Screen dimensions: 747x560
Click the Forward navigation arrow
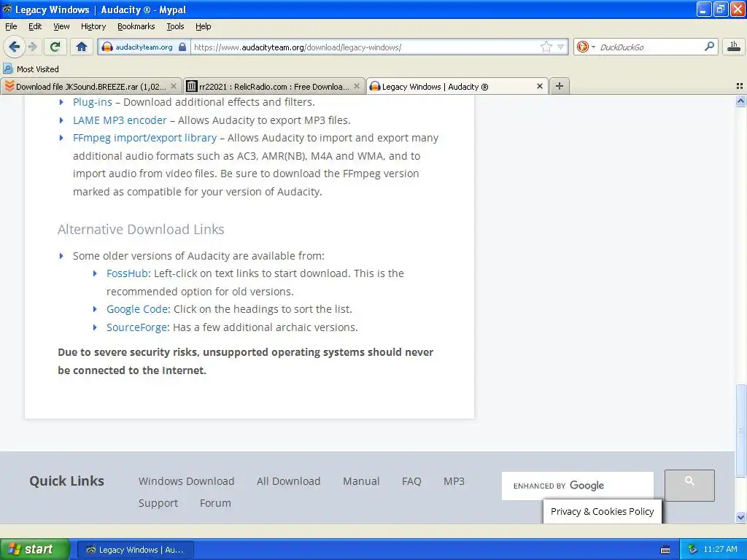click(x=33, y=47)
